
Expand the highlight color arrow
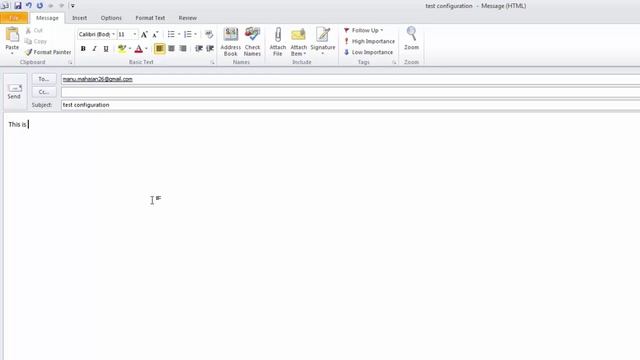(x=130, y=49)
